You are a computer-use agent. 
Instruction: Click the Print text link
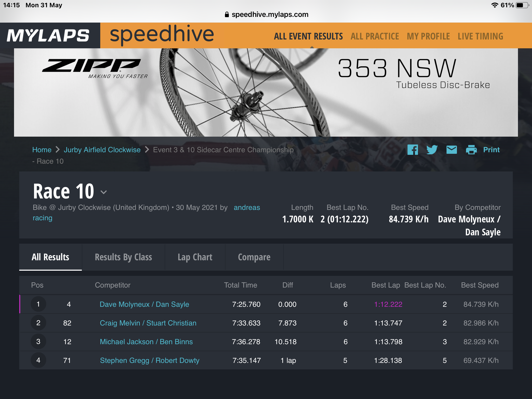[491, 150]
